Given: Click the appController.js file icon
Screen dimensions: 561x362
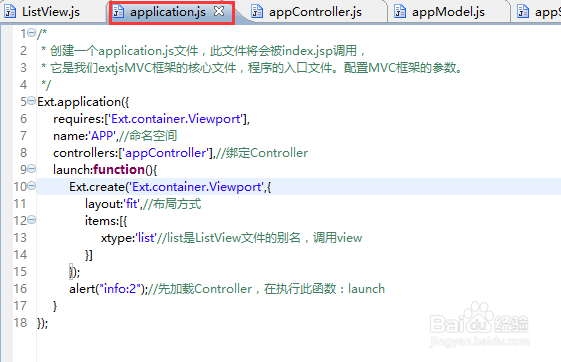Looking at the screenshot, I should coord(257,12).
